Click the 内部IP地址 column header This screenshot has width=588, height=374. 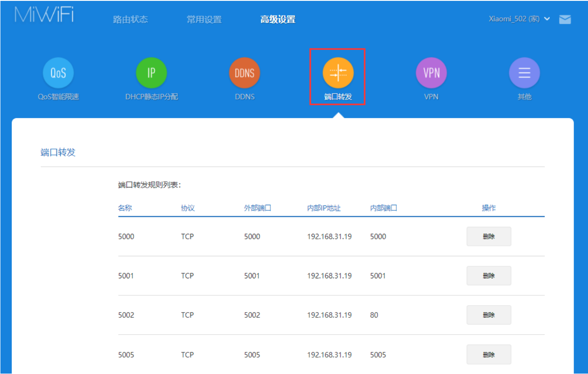(324, 208)
